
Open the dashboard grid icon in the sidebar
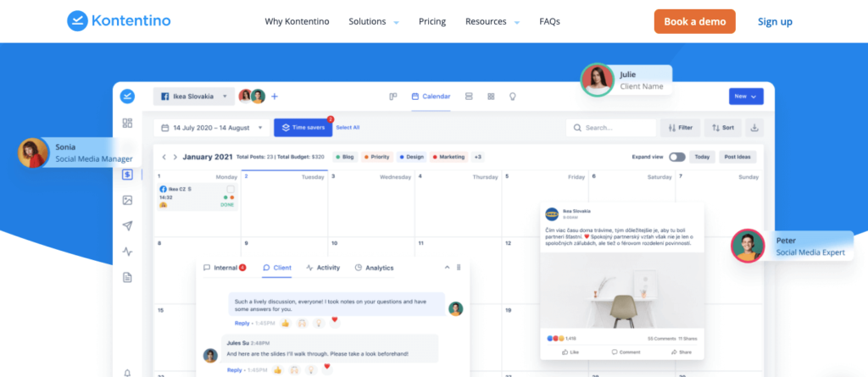click(127, 123)
